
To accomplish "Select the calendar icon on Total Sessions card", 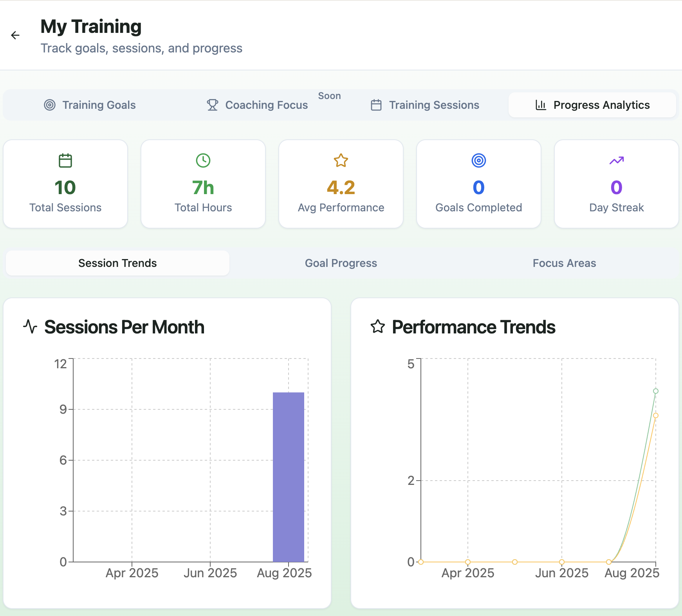I will (65, 160).
